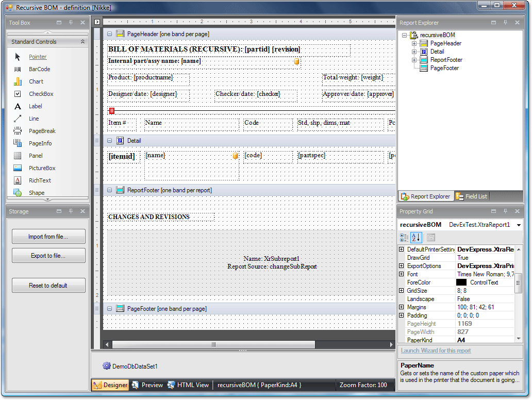
Task: Switch property grid to categorized view
Action: (404, 238)
